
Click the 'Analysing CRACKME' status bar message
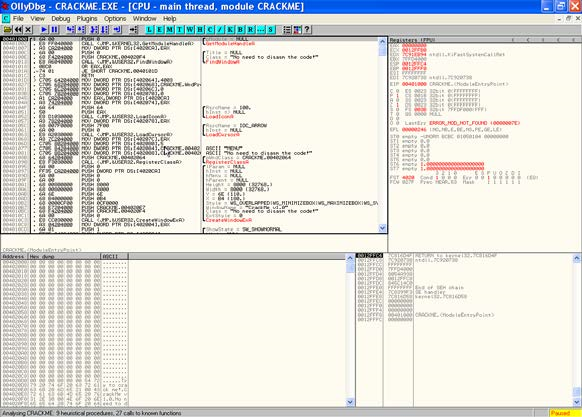coord(92,413)
